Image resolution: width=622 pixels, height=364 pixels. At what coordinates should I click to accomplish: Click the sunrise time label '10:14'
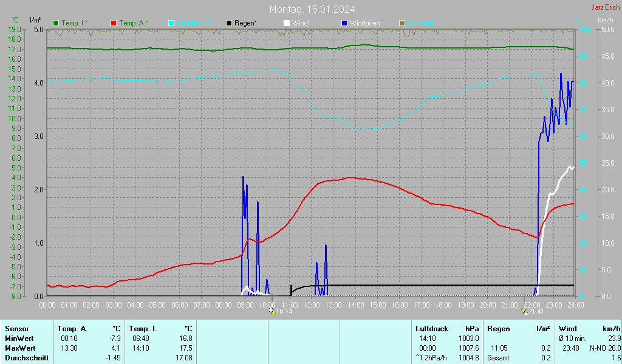tap(284, 312)
